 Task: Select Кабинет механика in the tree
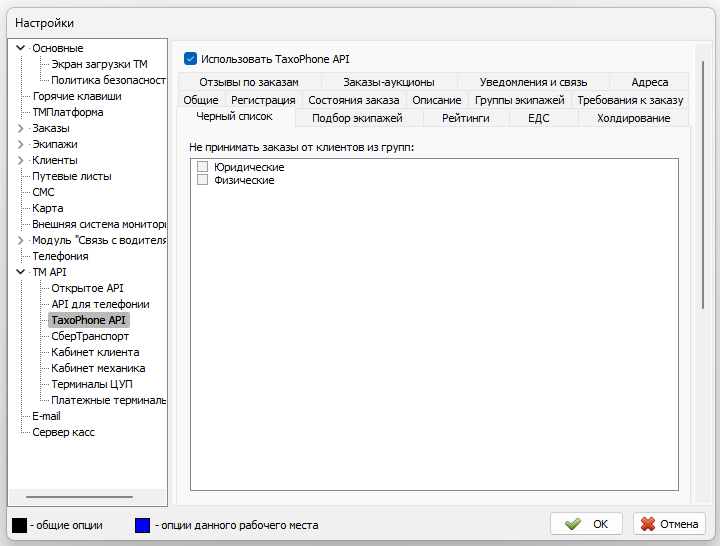(x=98, y=368)
